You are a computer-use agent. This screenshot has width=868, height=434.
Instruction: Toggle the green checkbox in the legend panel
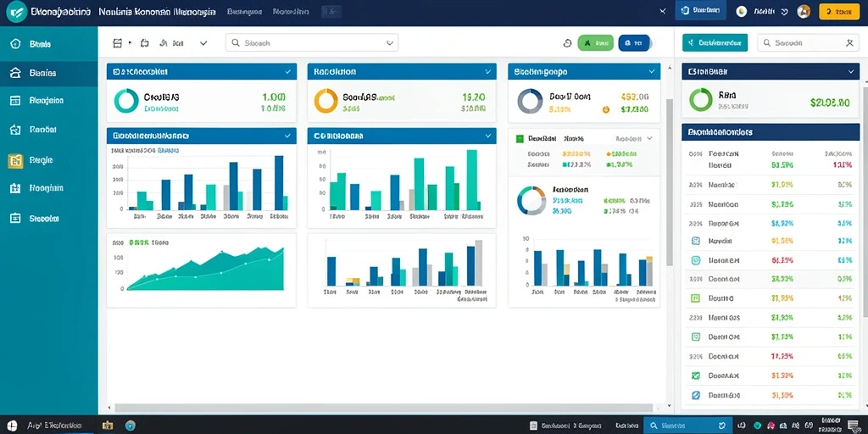point(520,138)
